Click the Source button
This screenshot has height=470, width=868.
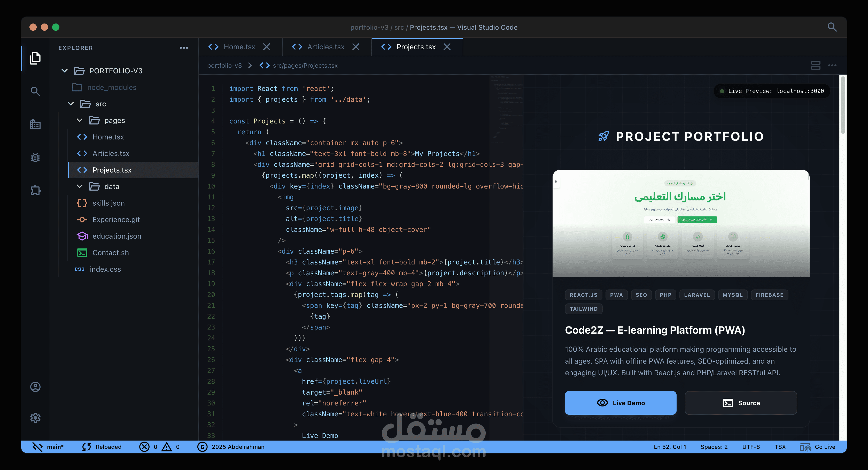(x=741, y=403)
